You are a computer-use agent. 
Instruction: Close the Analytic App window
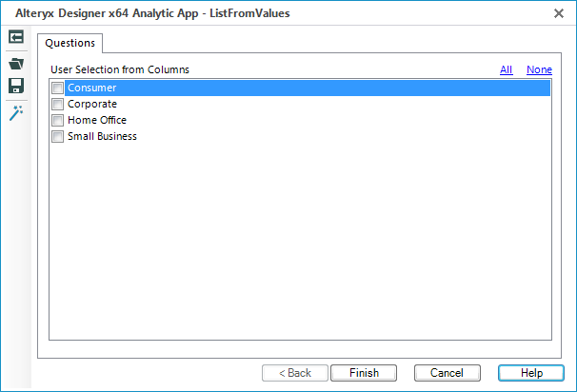[559, 13]
